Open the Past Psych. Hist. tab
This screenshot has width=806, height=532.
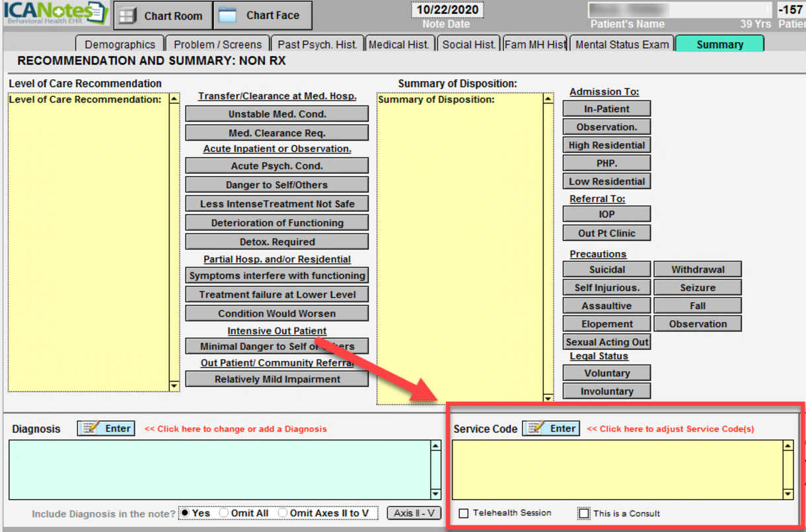click(317, 44)
